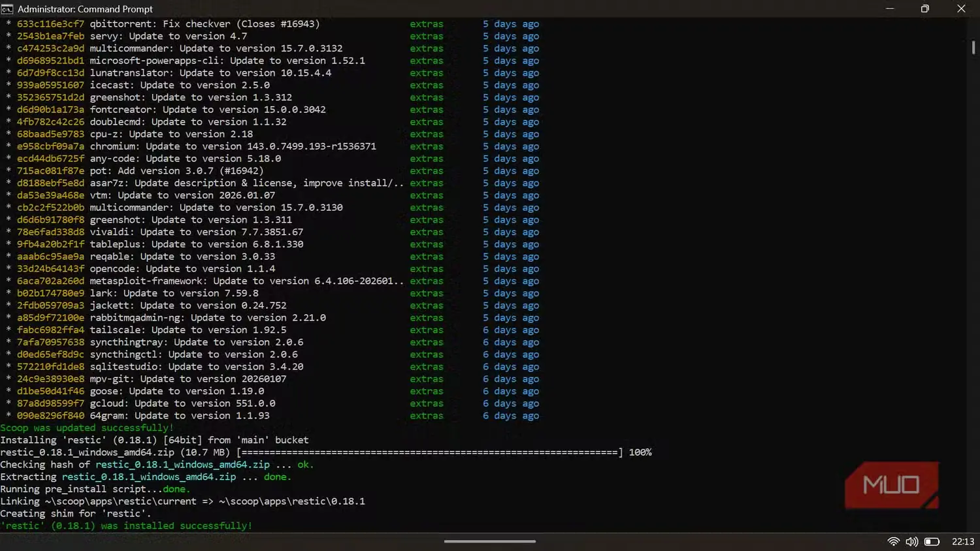The height and width of the screenshot is (551, 980).
Task: Click commit hash fabc6982ffa4
Action: 50,330
